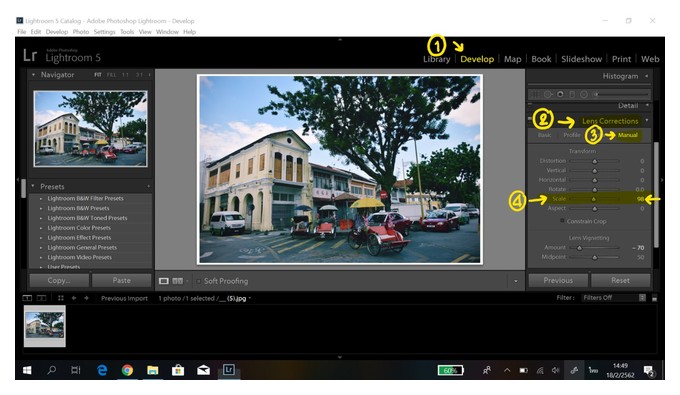Screen dimensions: 680x395
Task: Open Windows search from taskbar
Action: coord(52,370)
